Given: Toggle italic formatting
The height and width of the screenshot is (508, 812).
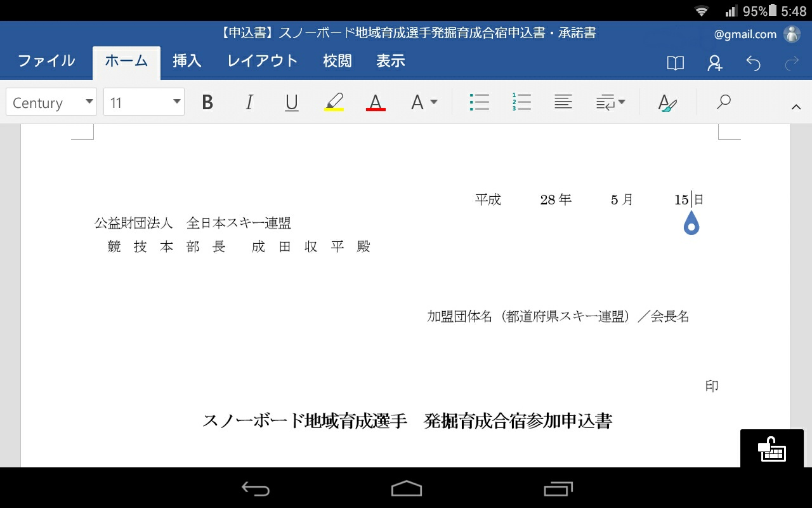Looking at the screenshot, I should (x=249, y=102).
